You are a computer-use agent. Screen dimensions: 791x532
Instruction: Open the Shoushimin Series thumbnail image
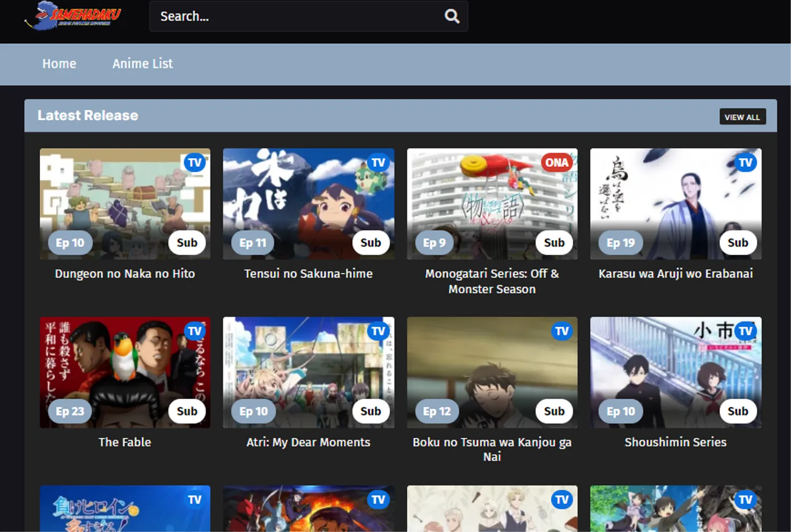coord(676,373)
